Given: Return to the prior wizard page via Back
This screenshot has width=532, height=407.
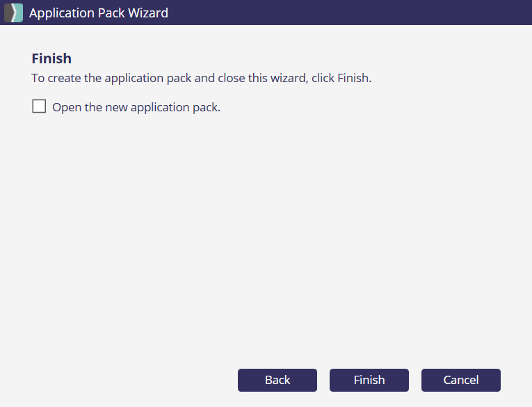Looking at the screenshot, I should 277,380.
